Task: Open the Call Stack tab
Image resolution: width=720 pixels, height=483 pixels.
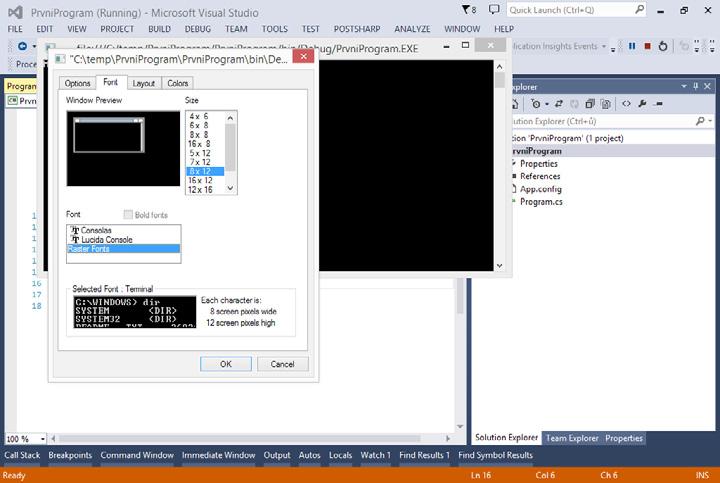Action: pyautogui.click(x=22, y=455)
